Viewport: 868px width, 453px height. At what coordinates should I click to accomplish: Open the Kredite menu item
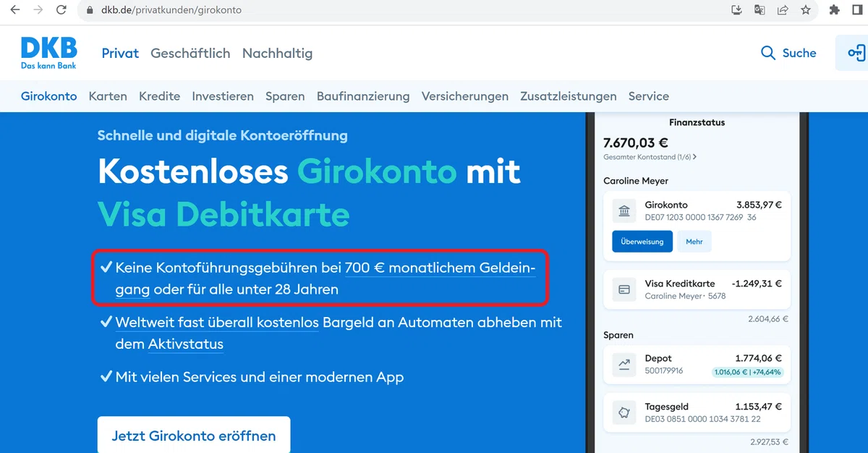coord(160,96)
